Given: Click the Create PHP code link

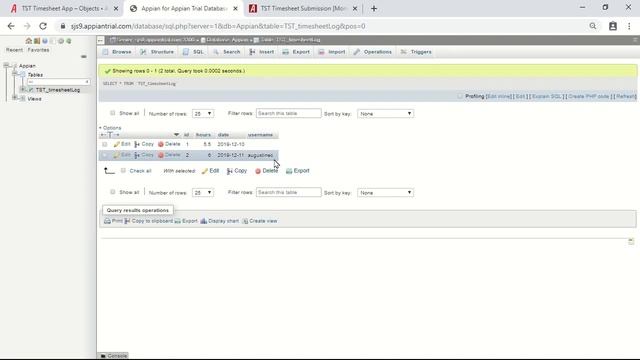Looking at the screenshot, I should 589,96.
